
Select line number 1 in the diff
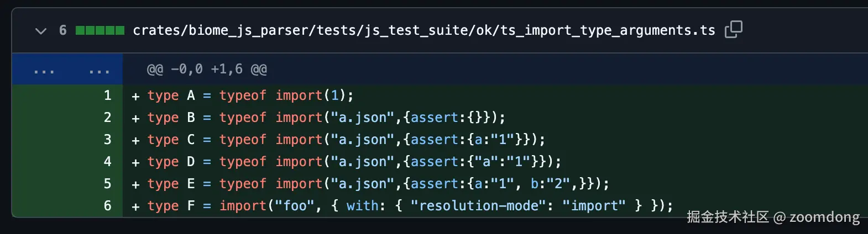click(107, 95)
